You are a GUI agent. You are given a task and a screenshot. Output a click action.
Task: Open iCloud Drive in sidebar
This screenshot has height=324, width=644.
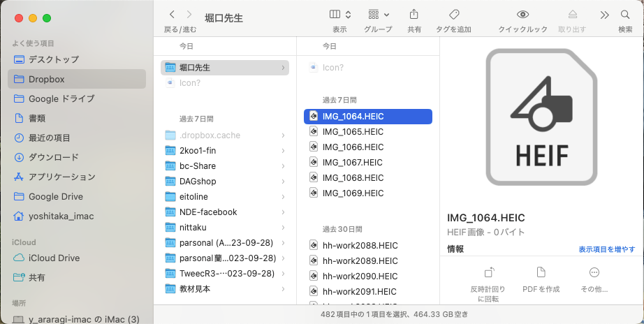tap(77, 258)
